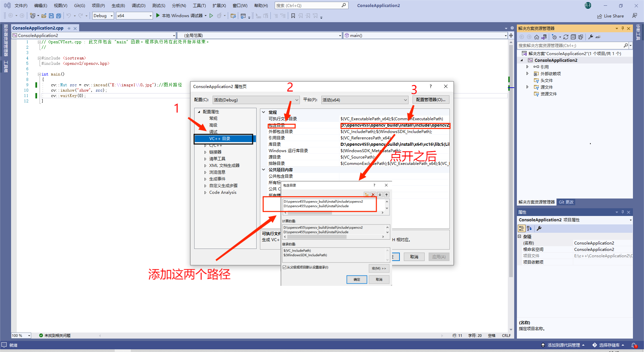Move line down in 包含目录 dialog
This screenshot has height=352, width=644.
380,194
